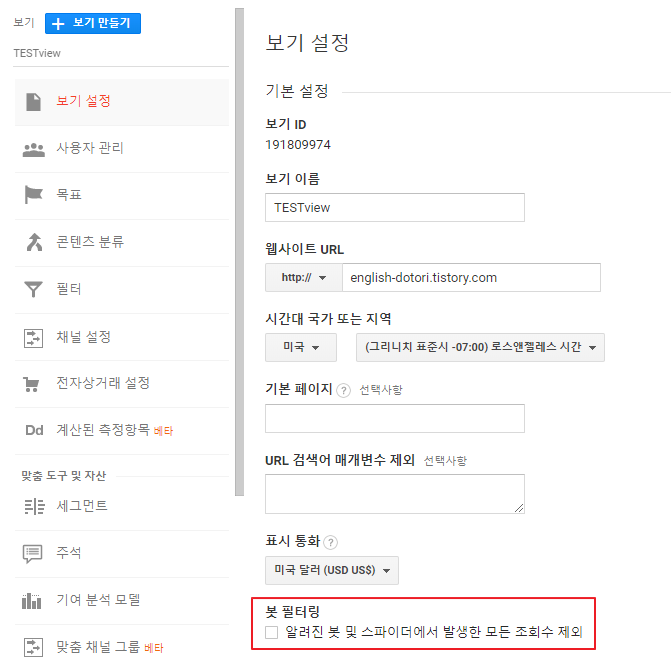The width and height of the screenshot is (671, 659).
Task: Select the 필터 menu item
Action: coord(122,290)
